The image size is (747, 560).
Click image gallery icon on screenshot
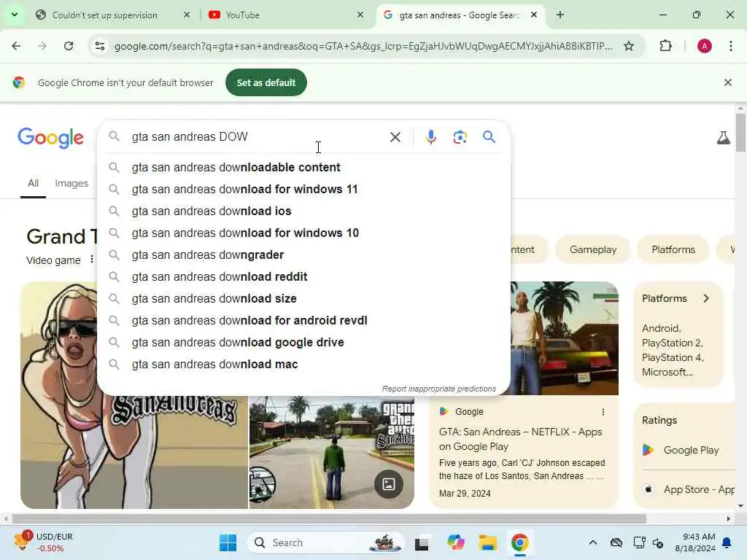[389, 484]
